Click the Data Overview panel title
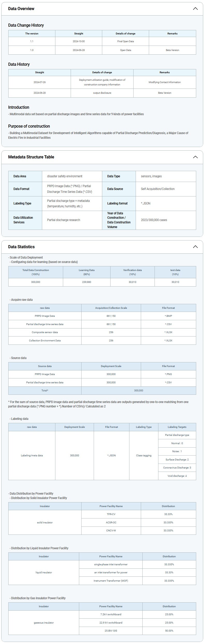Image resolution: width=205 pixels, height=644 pixels. click(21, 9)
